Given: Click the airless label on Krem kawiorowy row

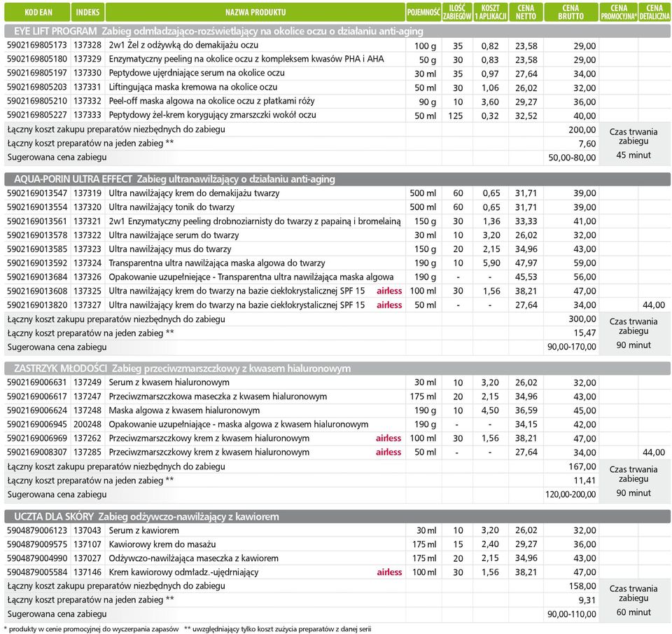Looking at the screenshot, I should [x=390, y=572].
